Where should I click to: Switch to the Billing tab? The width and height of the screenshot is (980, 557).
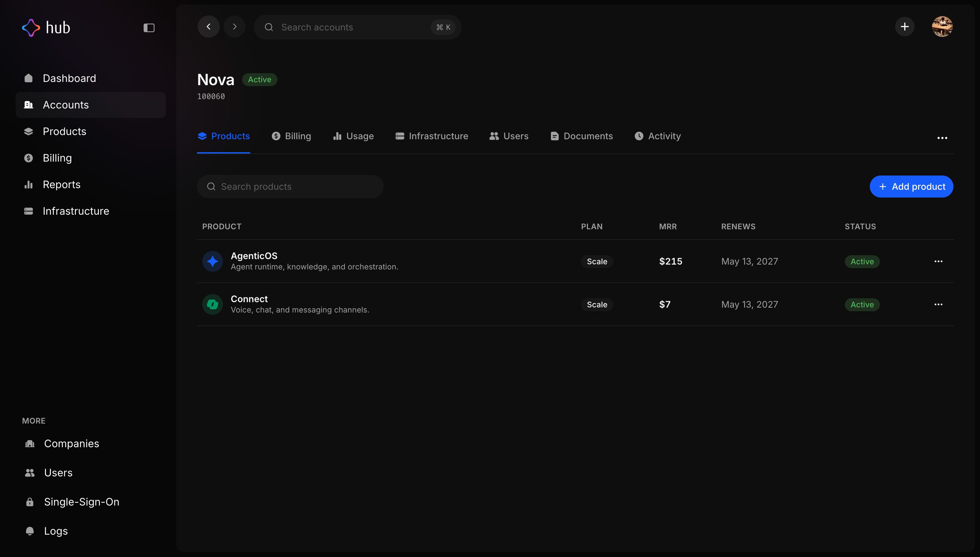(291, 136)
